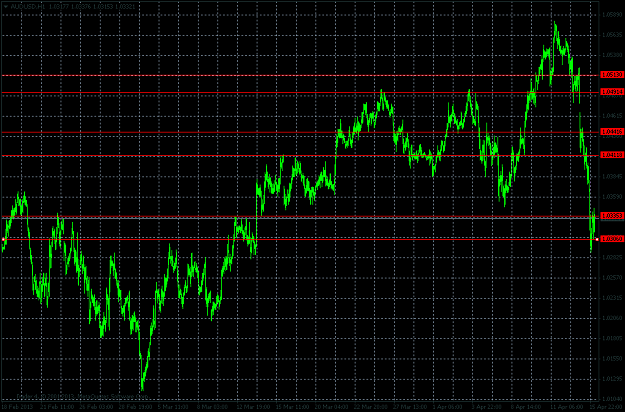Select the 1.04415 red price label
Viewport: 625px width, 412px height.
click(x=612, y=131)
